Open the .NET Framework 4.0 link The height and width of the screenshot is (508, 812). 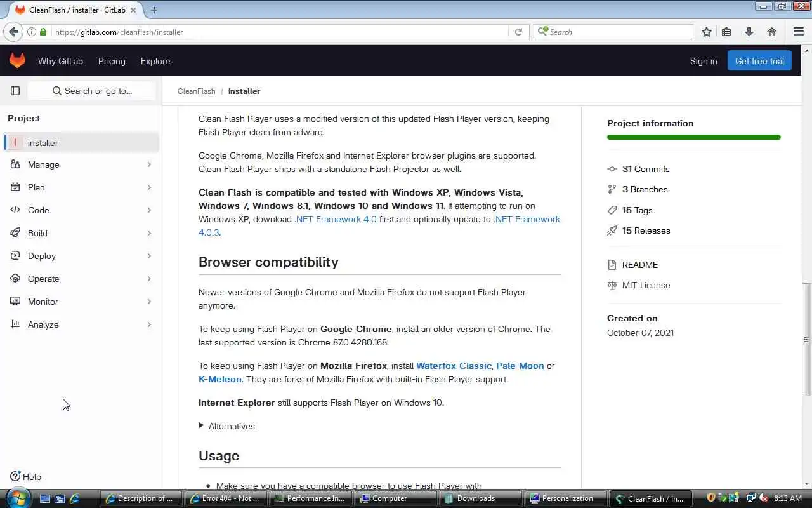pyautogui.click(x=336, y=219)
